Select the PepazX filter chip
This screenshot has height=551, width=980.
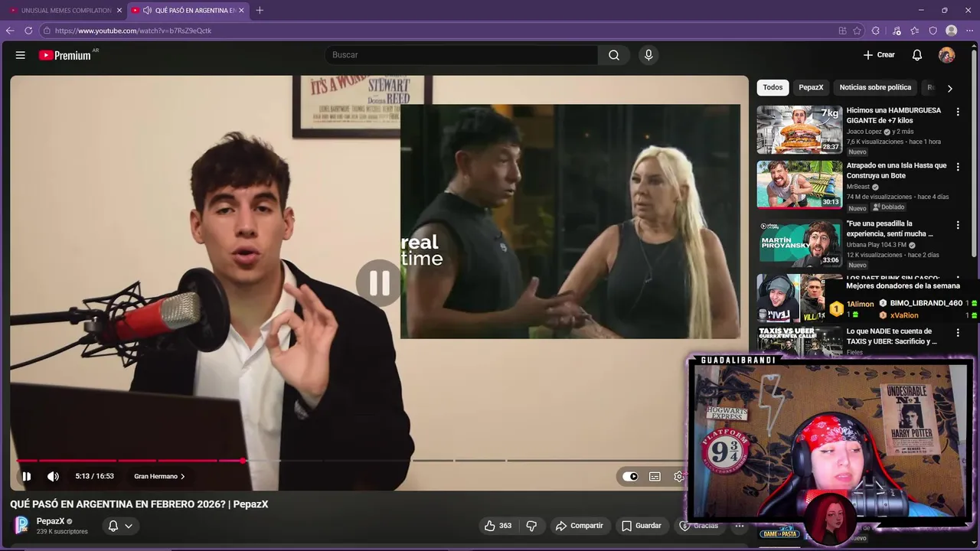tap(811, 87)
